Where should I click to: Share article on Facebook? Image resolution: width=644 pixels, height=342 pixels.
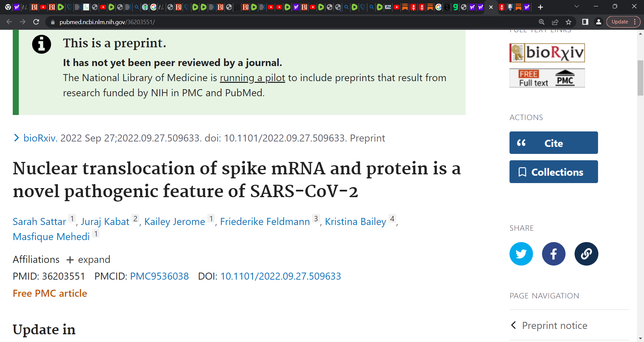[553, 254]
